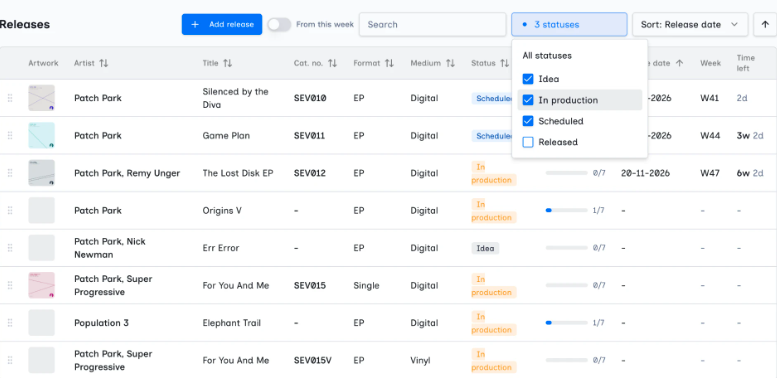Click the release date 20-11-2026
The width and height of the screenshot is (777, 378).
[645, 173]
